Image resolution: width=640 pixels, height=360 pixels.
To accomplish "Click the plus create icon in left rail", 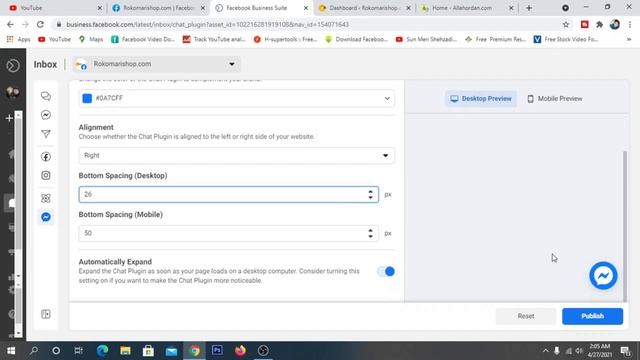I will (x=9, y=118).
